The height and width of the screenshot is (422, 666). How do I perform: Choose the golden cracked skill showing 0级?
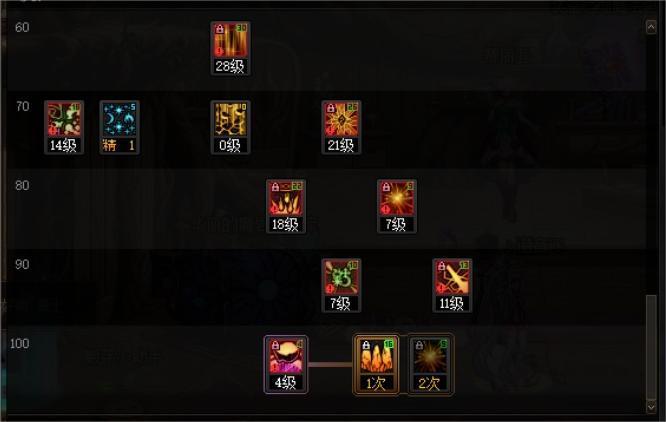click(230, 127)
